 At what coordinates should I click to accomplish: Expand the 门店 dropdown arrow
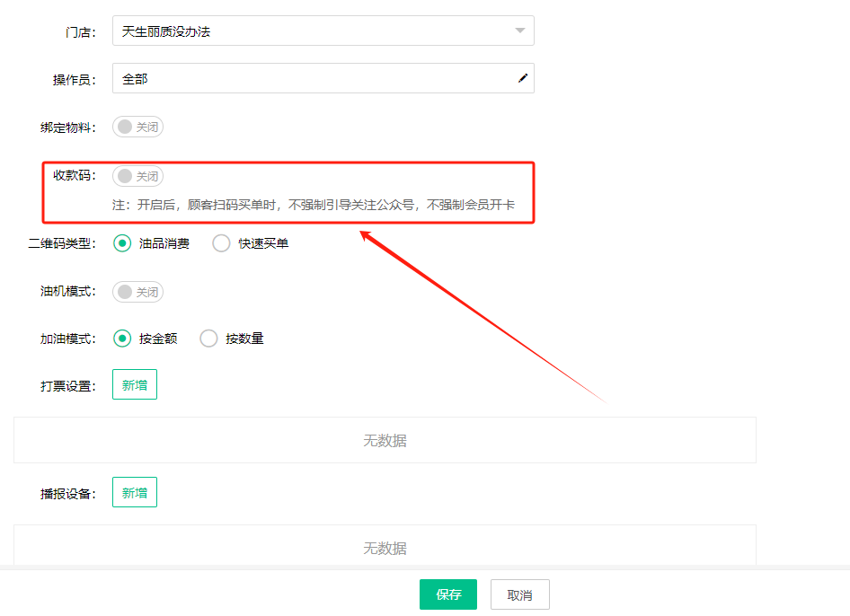(519, 31)
